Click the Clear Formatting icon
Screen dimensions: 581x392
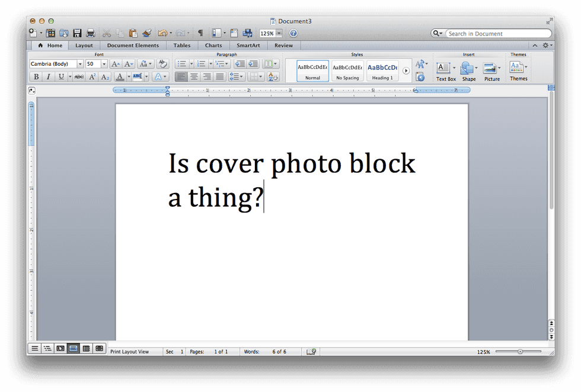tap(162, 64)
